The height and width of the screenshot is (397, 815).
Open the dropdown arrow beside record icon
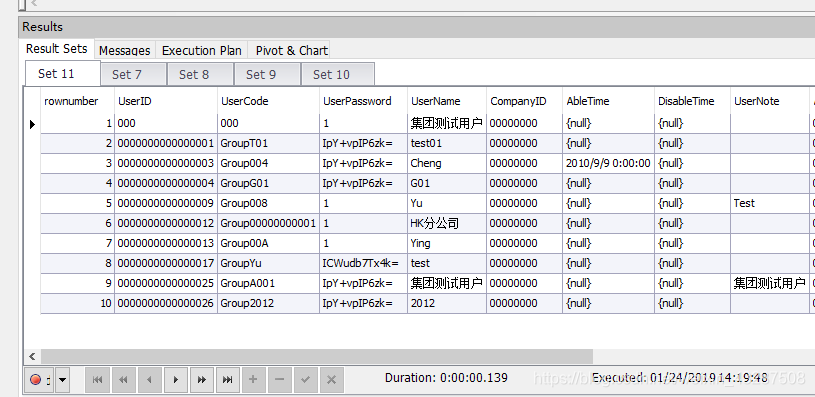[x=62, y=380]
